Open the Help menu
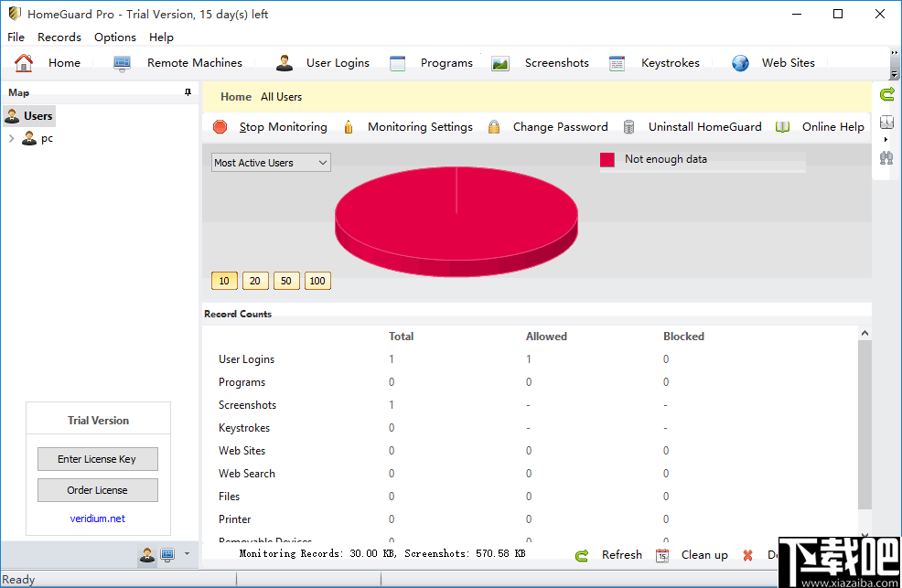This screenshot has height=588, width=902. click(161, 37)
